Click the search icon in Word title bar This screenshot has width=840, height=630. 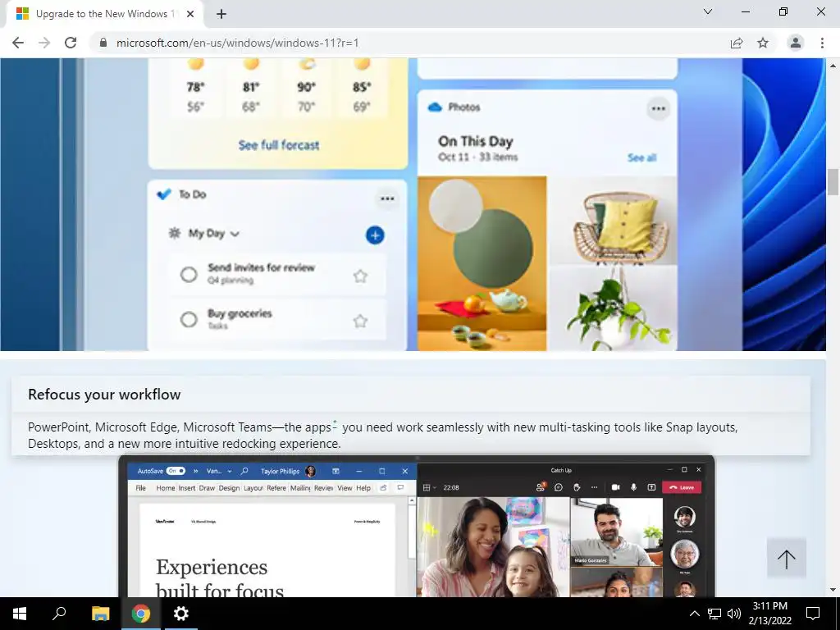click(x=244, y=471)
